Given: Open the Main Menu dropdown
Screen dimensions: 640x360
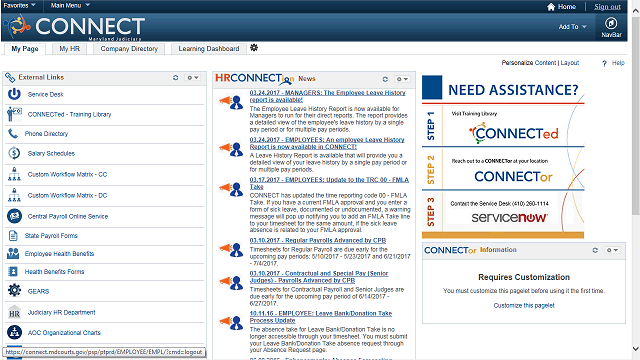Looking at the screenshot, I should coord(70,5).
